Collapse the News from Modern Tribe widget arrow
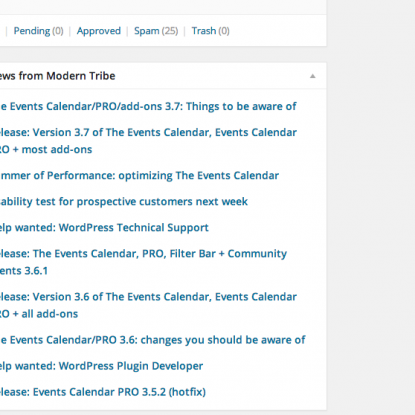 click(x=312, y=76)
